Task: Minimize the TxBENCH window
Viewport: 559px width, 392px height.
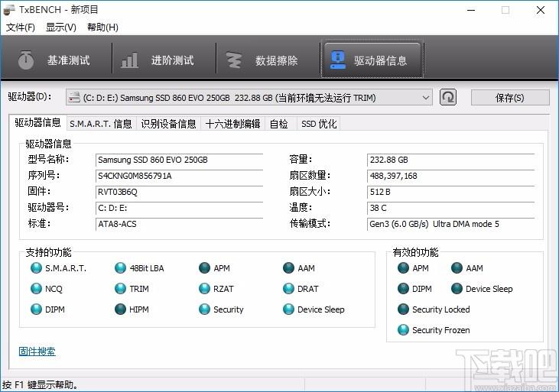Action: point(471,10)
